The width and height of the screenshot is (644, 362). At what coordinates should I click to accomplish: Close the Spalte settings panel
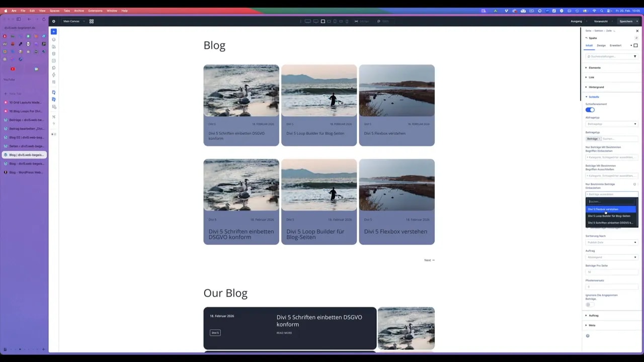coord(637,31)
